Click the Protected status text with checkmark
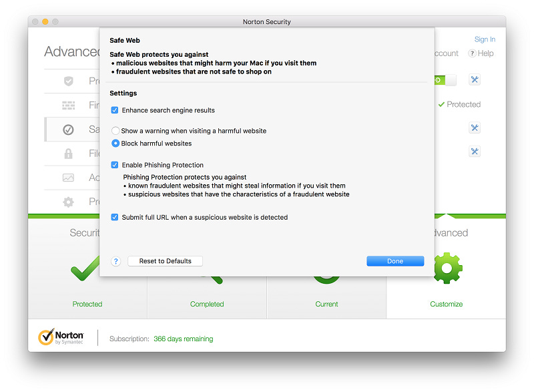534x392 pixels. pos(459,104)
